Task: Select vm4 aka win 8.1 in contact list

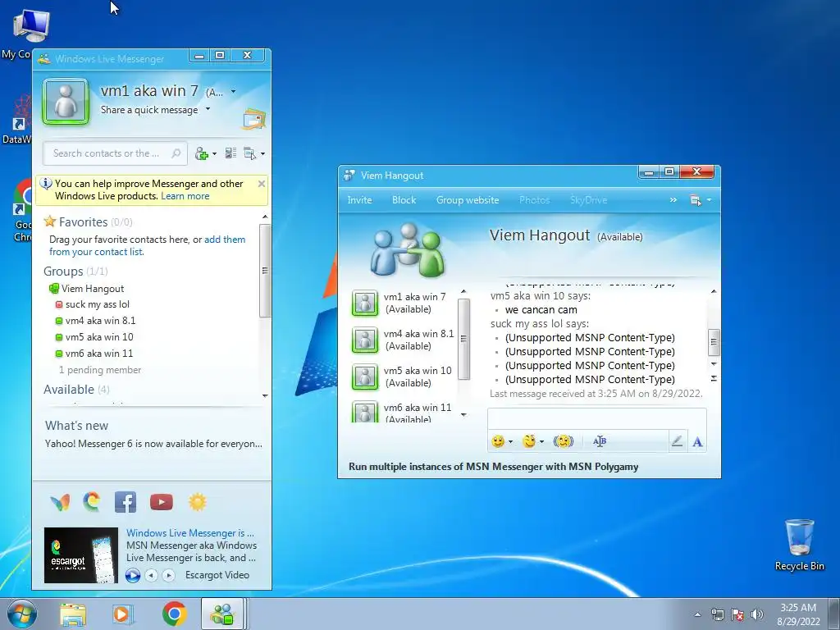Action: [95, 321]
